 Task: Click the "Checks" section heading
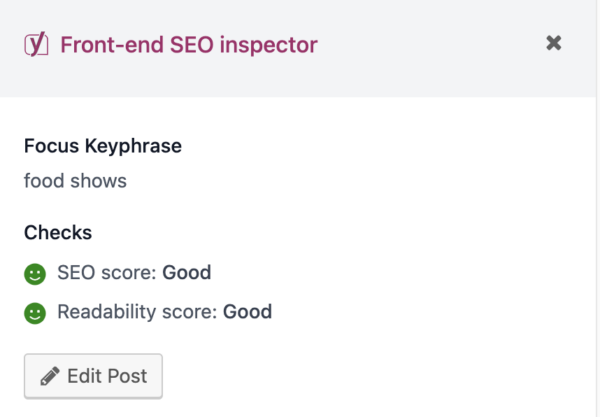tap(58, 232)
